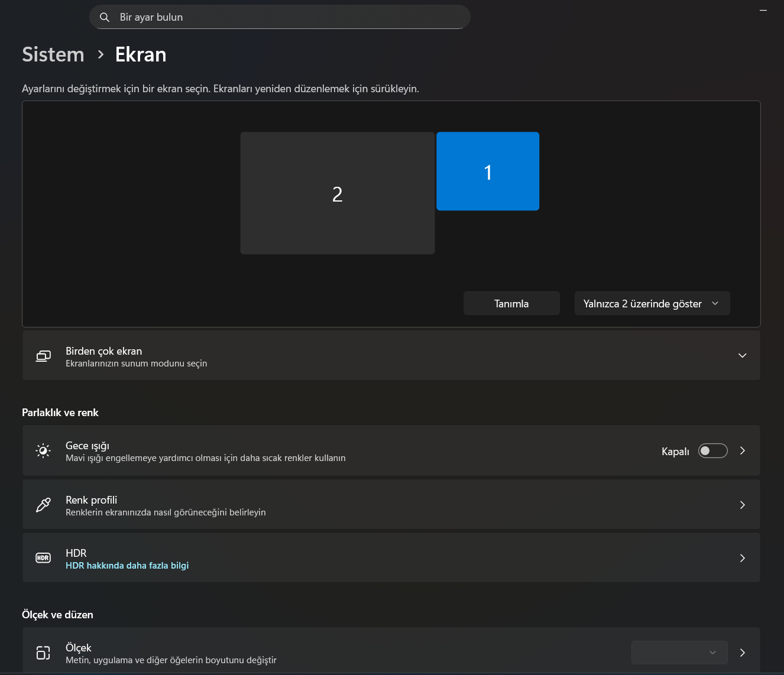The height and width of the screenshot is (675, 784).
Task: Click the Birden çok ekran monitors icon
Action: click(43, 356)
